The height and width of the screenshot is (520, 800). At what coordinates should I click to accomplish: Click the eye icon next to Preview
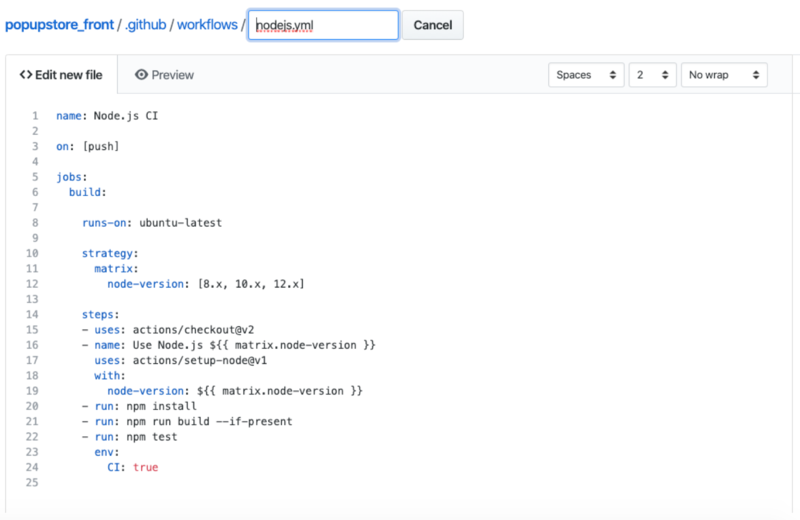141,75
